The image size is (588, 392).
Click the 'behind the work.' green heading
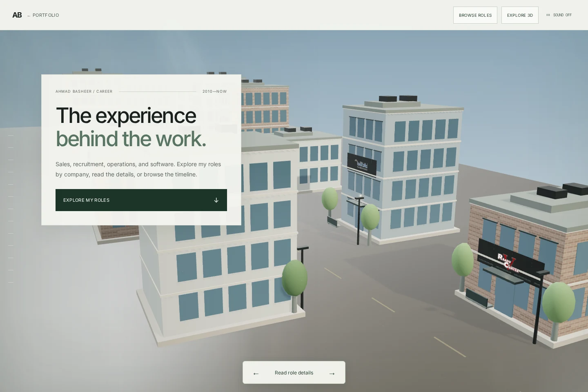pyautogui.click(x=131, y=139)
